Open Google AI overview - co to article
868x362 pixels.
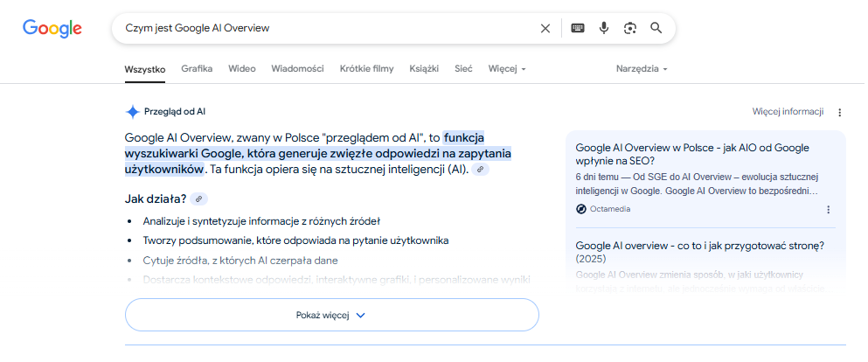[x=700, y=252]
